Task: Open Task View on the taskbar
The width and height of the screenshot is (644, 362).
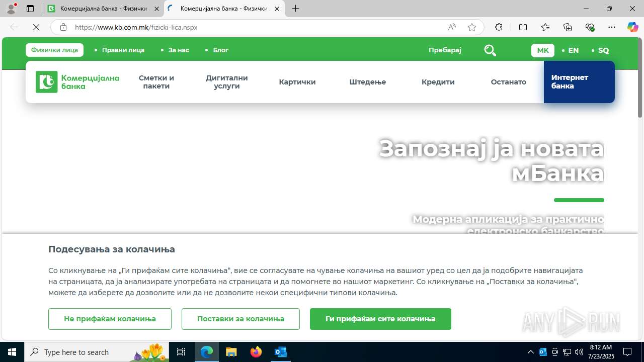Action: pyautogui.click(x=181, y=352)
